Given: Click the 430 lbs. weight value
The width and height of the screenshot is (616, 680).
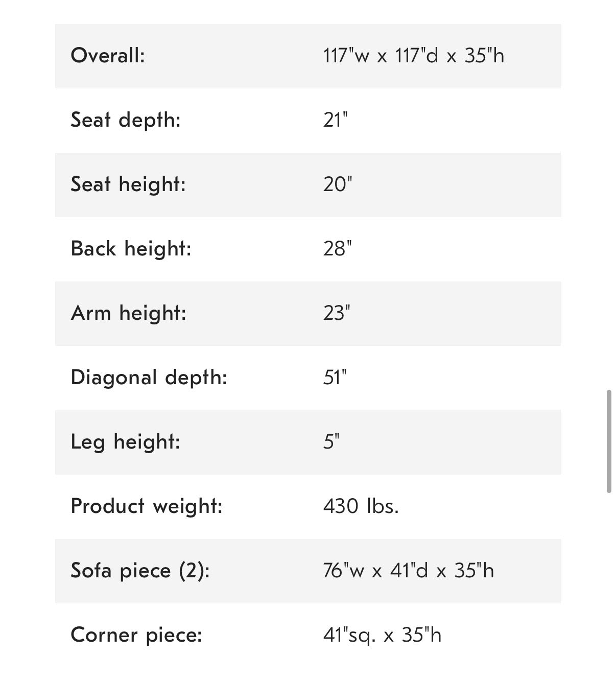Looking at the screenshot, I should tap(361, 506).
